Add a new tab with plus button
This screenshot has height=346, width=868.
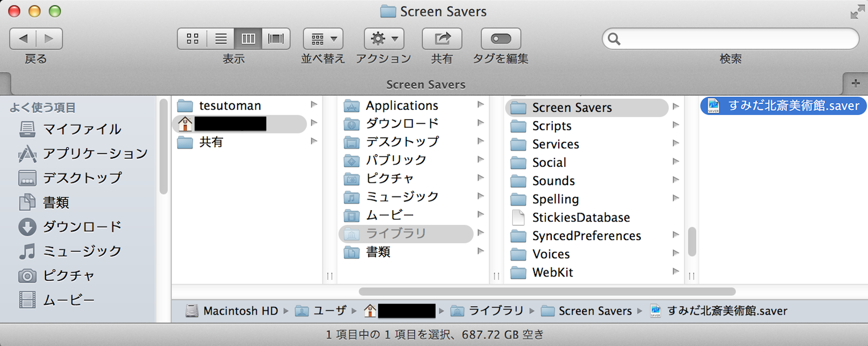(x=856, y=83)
